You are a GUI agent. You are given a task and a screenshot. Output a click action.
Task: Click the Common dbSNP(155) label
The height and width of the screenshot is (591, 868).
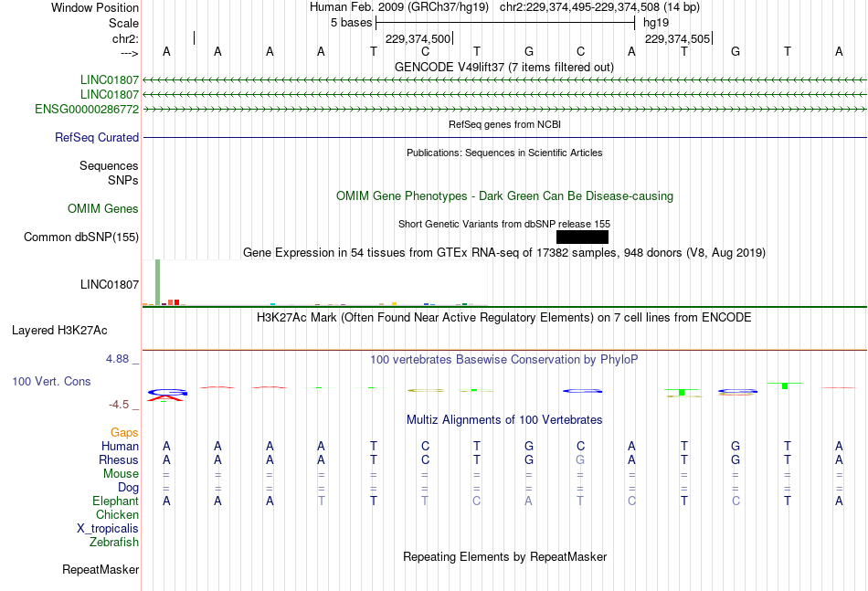[x=81, y=237]
